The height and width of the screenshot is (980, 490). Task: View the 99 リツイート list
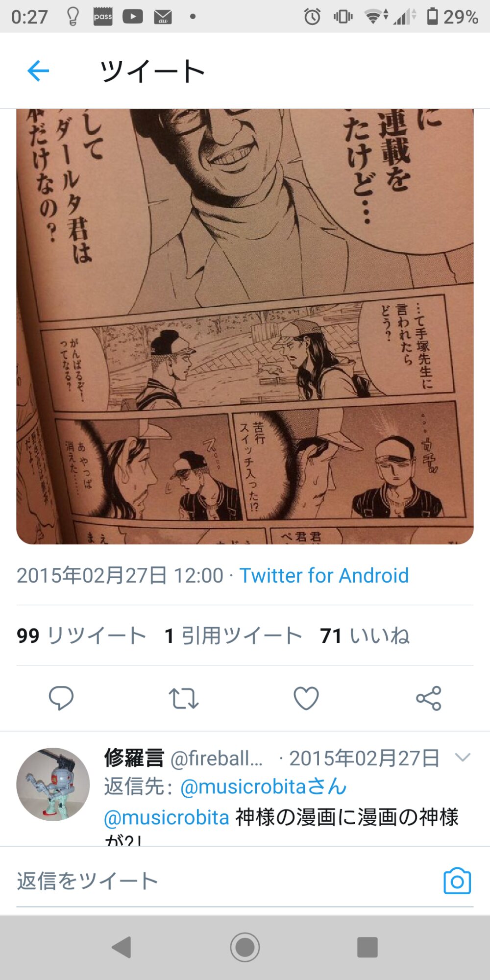[x=81, y=636]
